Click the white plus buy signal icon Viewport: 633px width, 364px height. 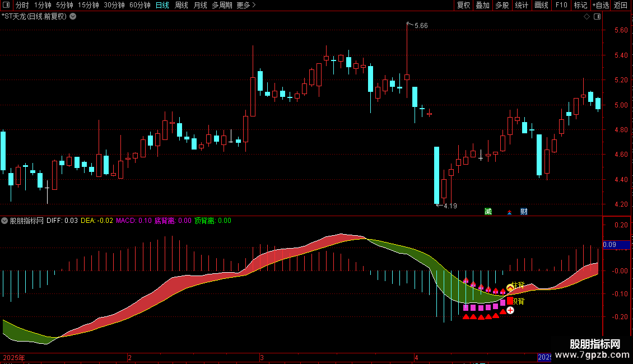click(510, 310)
